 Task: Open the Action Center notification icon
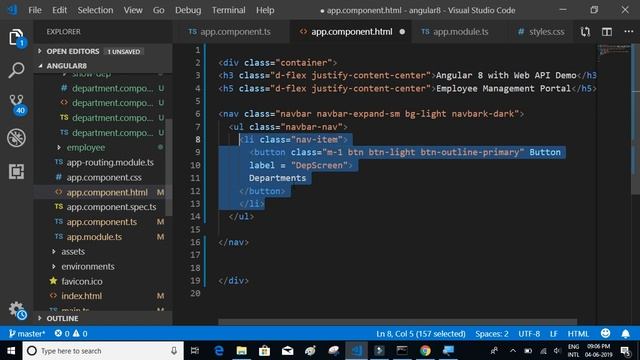pos(625,351)
